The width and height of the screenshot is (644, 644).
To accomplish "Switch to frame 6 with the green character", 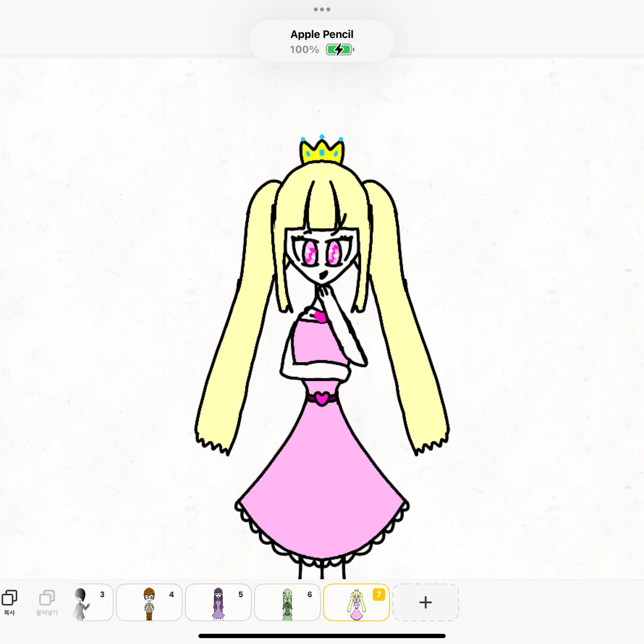I will pos(287,602).
